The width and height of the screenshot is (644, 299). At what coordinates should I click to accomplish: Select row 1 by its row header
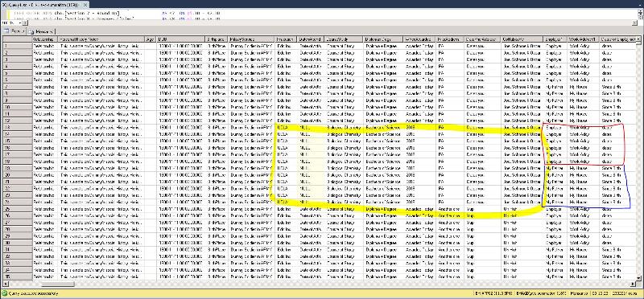[18, 46]
